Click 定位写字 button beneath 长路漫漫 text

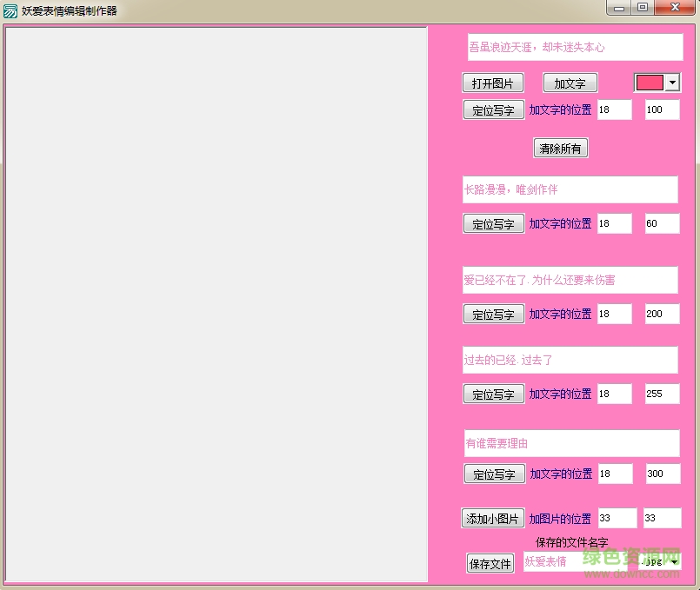(494, 224)
